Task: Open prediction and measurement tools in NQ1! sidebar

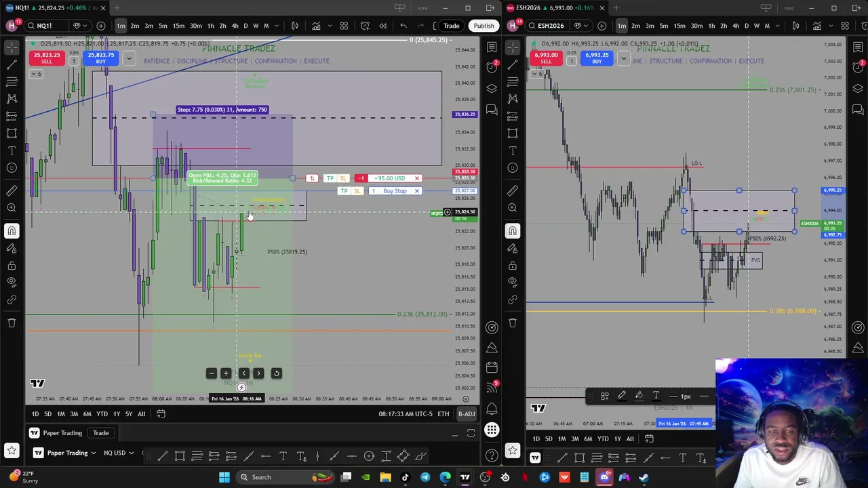Action: (x=12, y=116)
